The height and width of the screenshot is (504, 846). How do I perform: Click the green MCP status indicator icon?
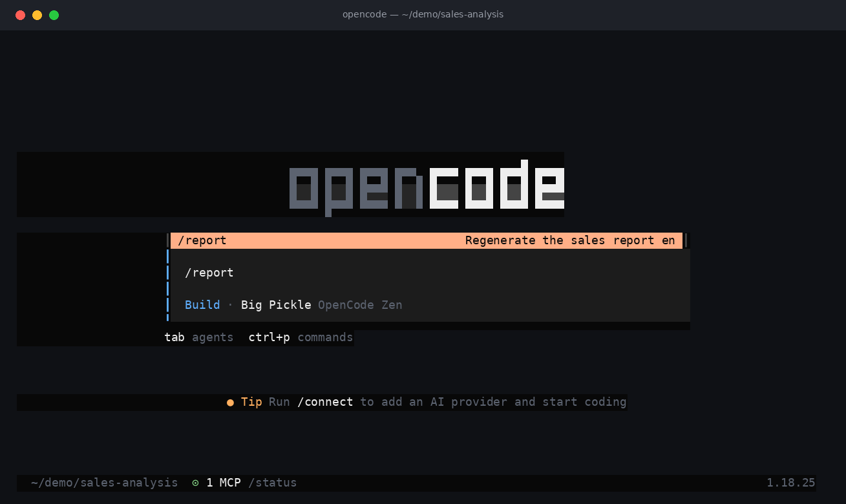[195, 483]
